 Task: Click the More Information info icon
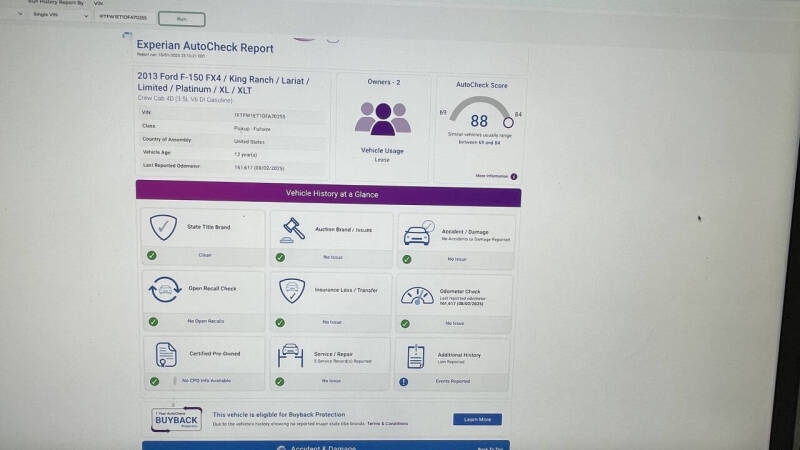pyautogui.click(x=514, y=176)
